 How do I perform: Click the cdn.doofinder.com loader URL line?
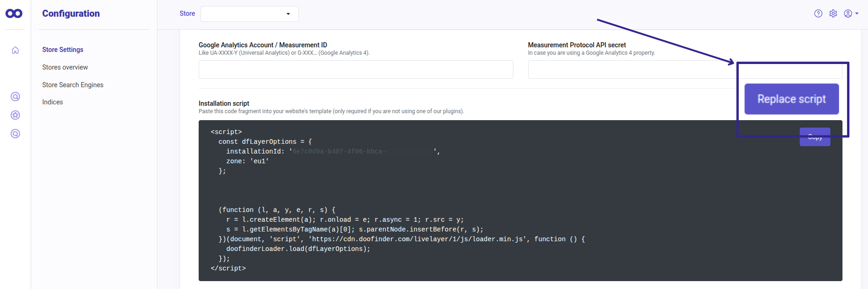[x=402, y=239]
